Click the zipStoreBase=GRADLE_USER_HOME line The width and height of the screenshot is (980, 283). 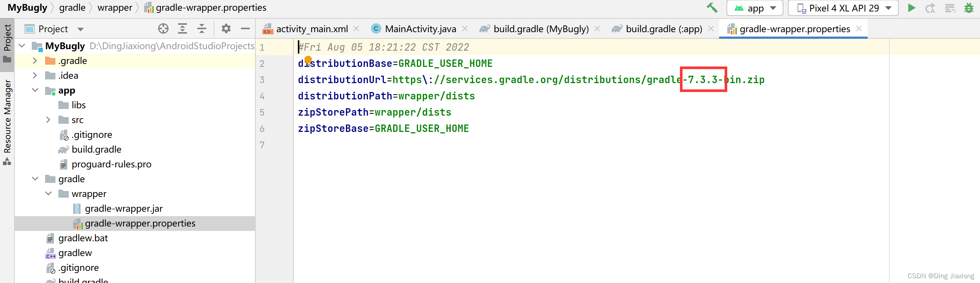pos(383,129)
